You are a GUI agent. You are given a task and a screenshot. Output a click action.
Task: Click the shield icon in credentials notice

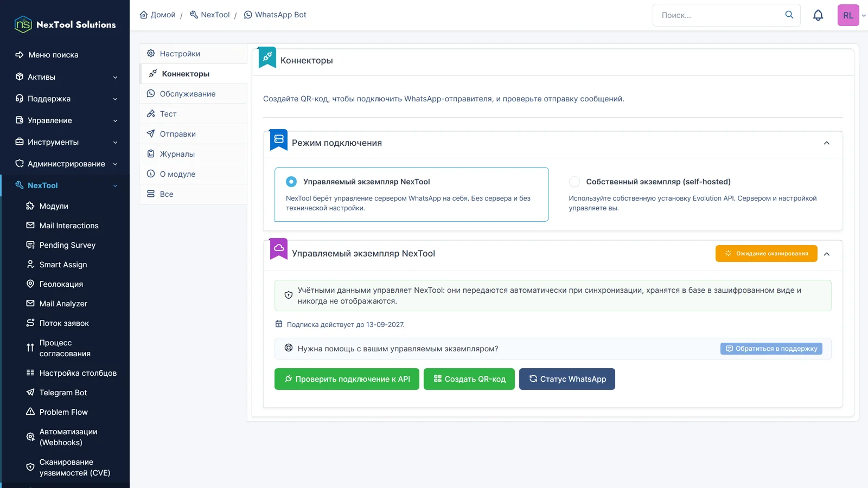289,296
